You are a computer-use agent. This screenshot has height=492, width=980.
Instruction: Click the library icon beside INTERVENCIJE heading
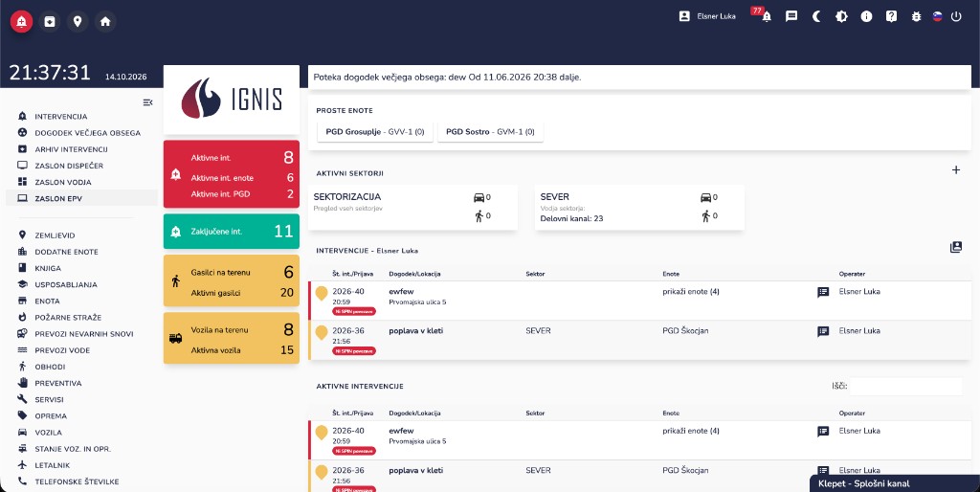956,247
